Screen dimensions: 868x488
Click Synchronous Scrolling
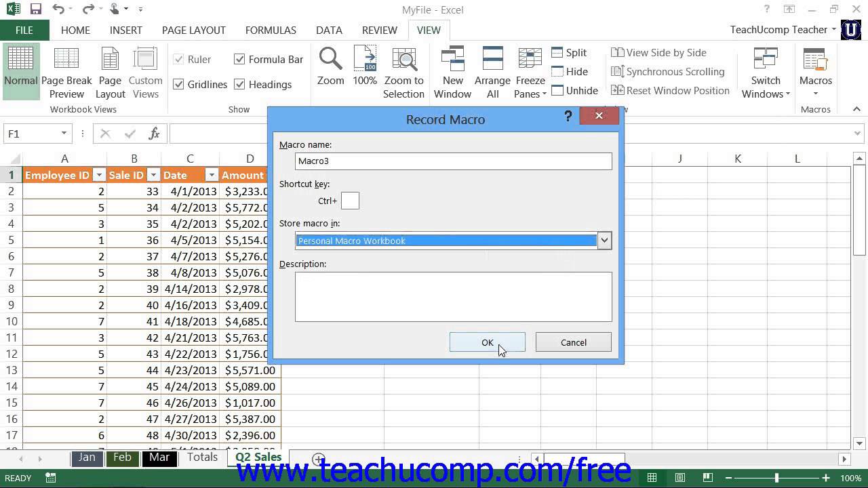pos(668,71)
